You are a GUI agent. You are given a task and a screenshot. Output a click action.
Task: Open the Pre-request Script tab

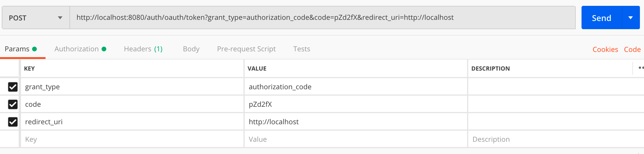pos(246,49)
